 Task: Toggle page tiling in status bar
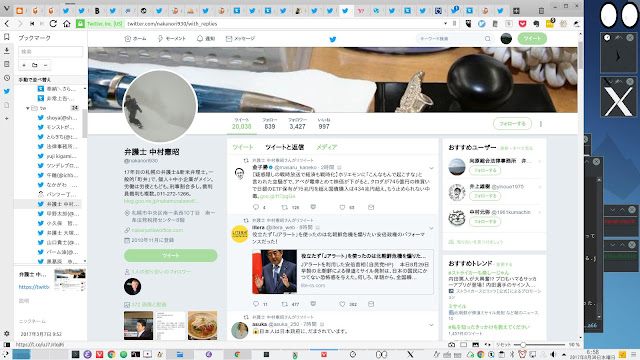click(x=464, y=344)
